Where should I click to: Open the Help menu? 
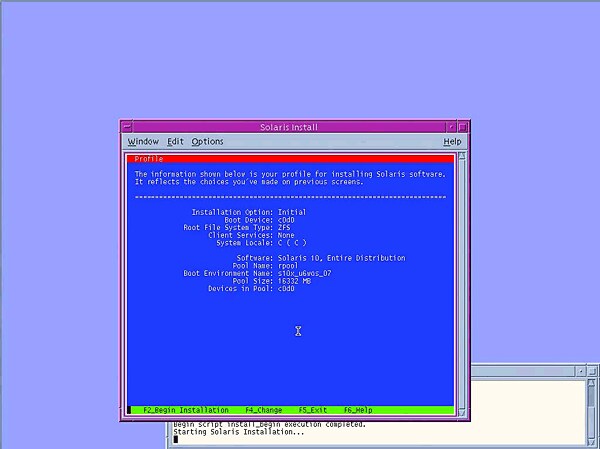tap(452, 142)
